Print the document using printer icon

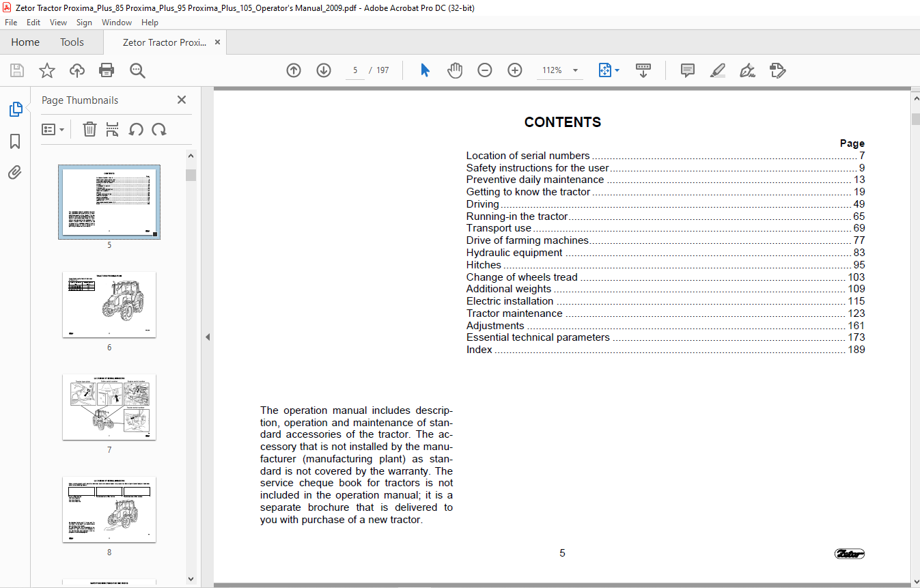(107, 70)
